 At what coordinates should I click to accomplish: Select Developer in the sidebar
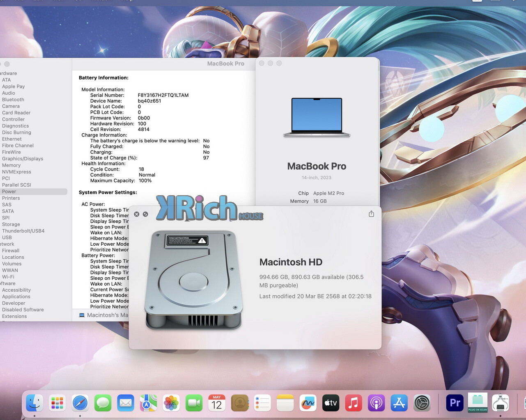(x=14, y=303)
